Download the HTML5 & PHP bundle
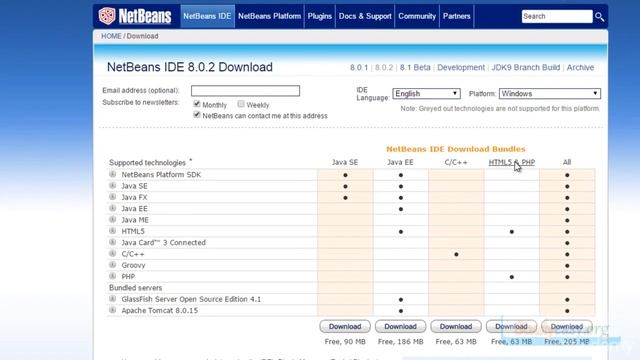The width and height of the screenshot is (640, 360). pos(511,327)
